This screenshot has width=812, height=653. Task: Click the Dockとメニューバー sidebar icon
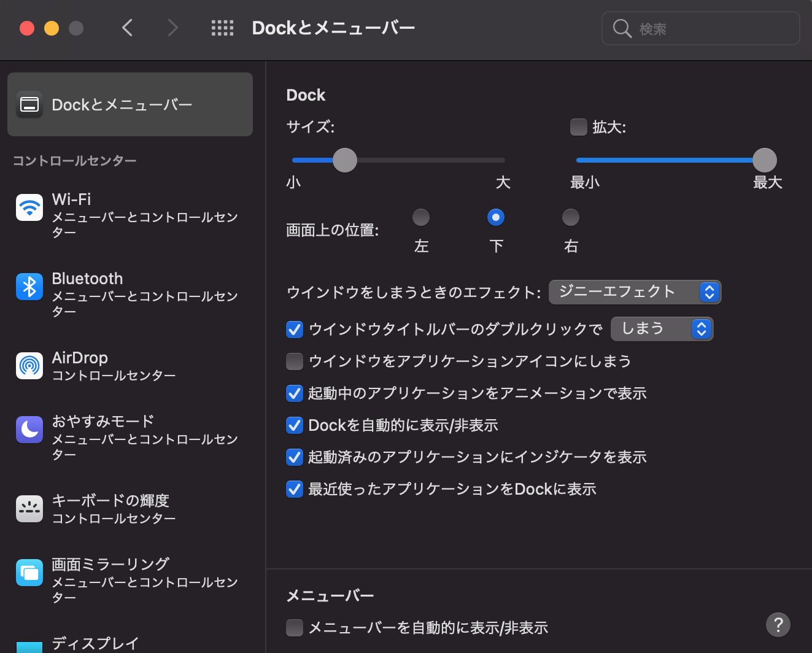point(29,104)
